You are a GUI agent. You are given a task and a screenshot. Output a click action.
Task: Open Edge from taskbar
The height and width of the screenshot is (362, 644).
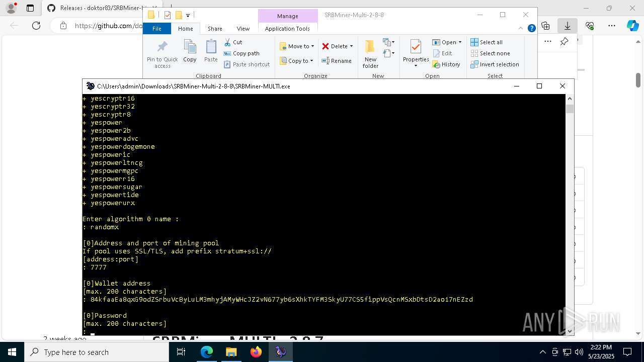pos(207,352)
